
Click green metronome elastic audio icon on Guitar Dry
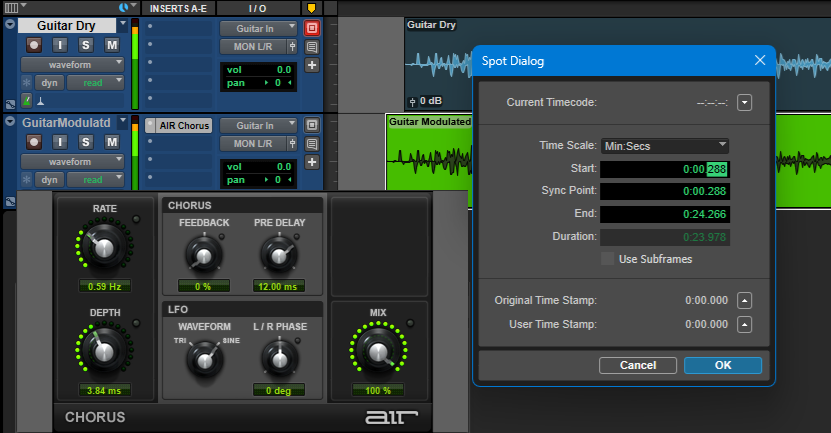pyautogui.click(x=26, y=100)
